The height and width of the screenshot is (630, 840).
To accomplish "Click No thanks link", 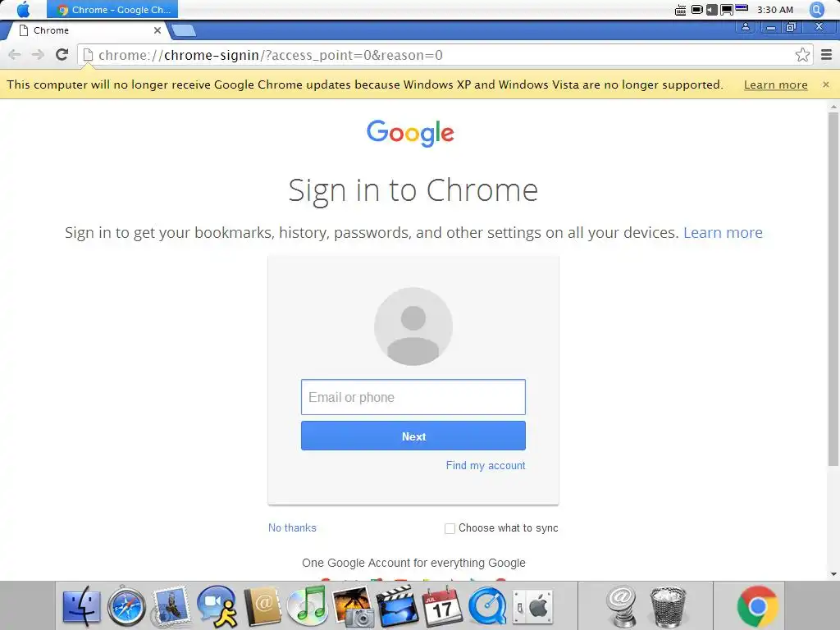I will 292,528.
